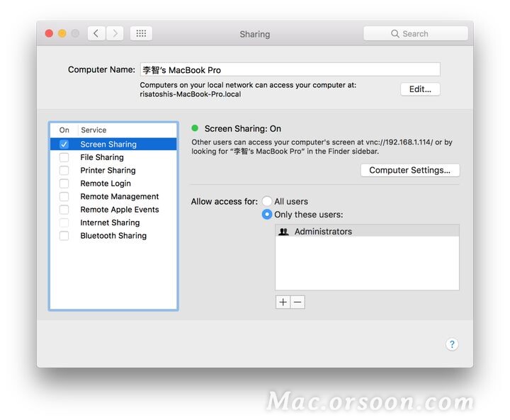Click the Administrators group icon
Image resolution: width=510 pixels, height=420 pixels.
283,232
